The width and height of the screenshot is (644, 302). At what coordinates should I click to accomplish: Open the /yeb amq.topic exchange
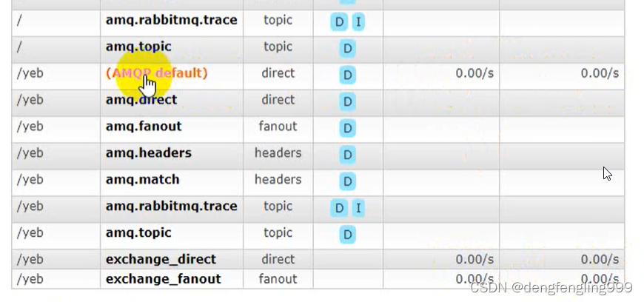[x=138, y=233]
